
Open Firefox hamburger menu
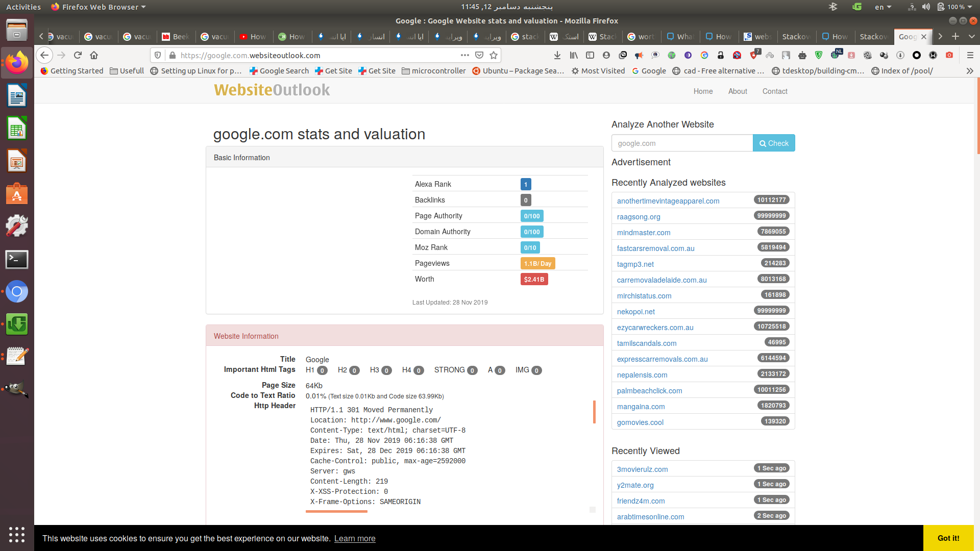pyautogui.click(x=970, y=55)
